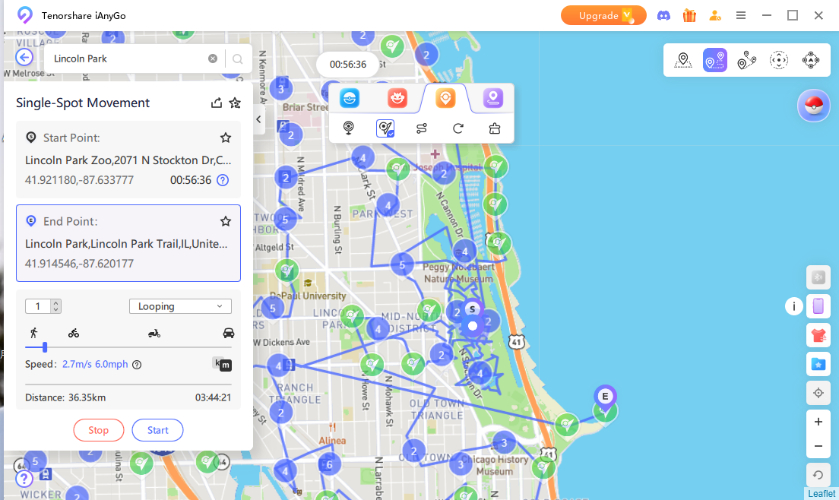Switch to the blue Pokeball tab

(349, 99)
